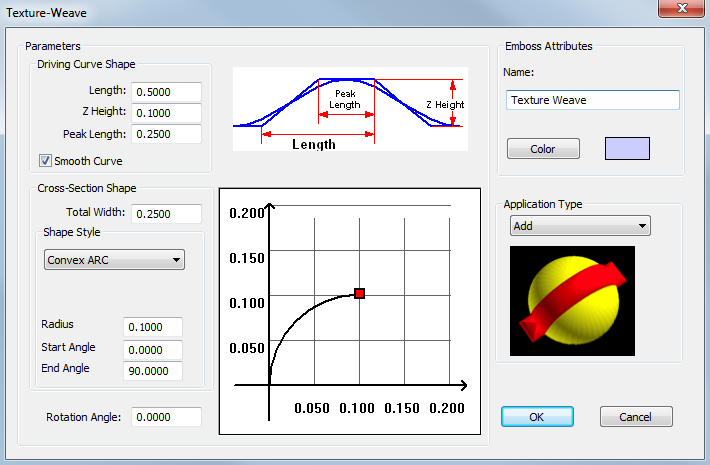Click the Z Height input field

[167, 113]
